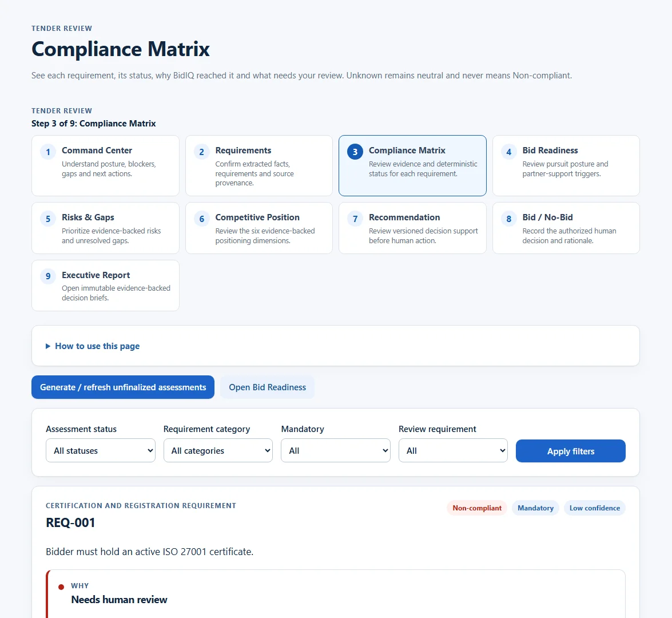
Task: Click the step 1 number badge
Action: pos(48,152)
